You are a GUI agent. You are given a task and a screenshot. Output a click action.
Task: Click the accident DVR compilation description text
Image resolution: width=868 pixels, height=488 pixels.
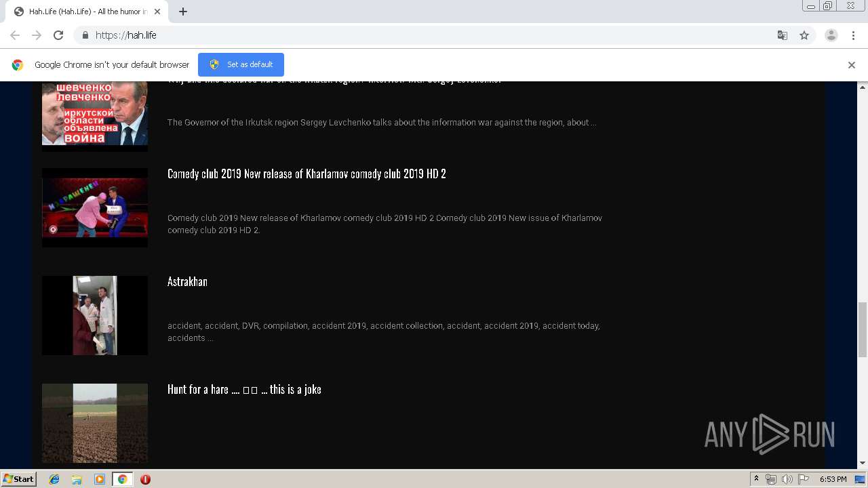click(384, 332)
